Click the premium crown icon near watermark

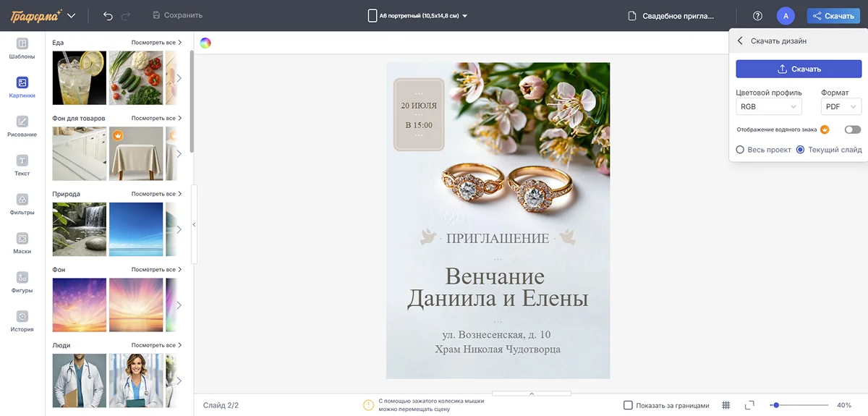[x=825, y=130]
